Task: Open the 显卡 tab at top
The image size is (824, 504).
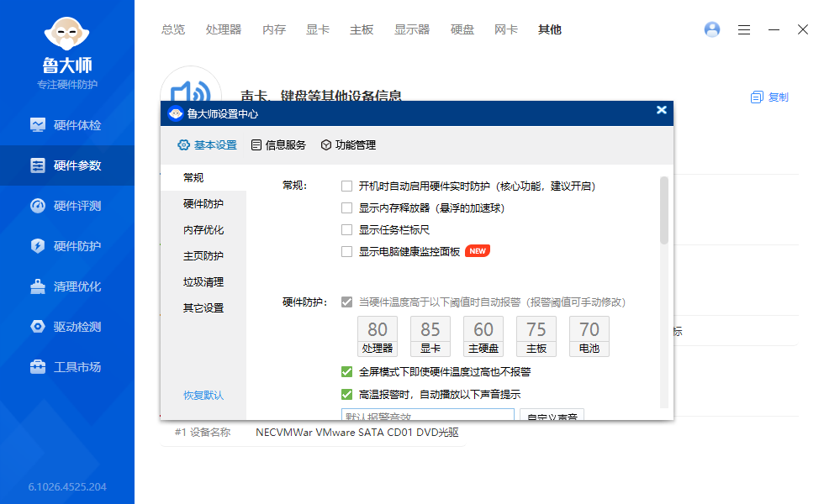Action: pos(317,29)
